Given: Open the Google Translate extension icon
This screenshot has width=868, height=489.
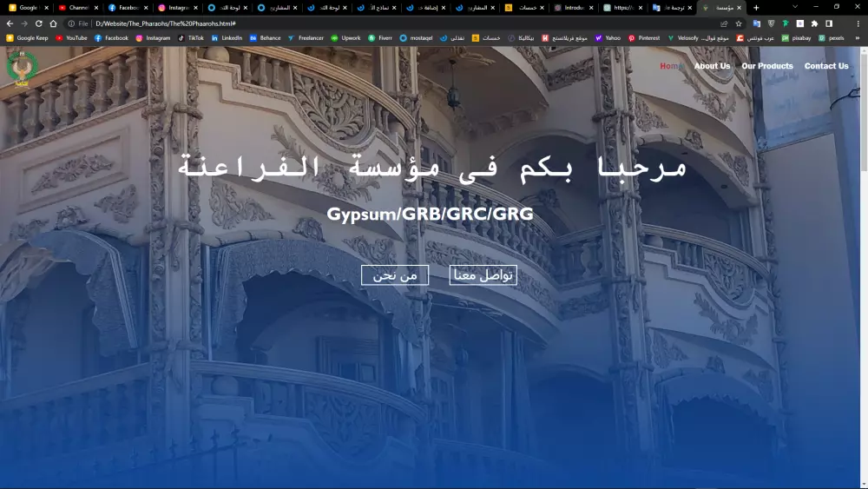Looking at the screenshot, I should (x=757, y=23).
